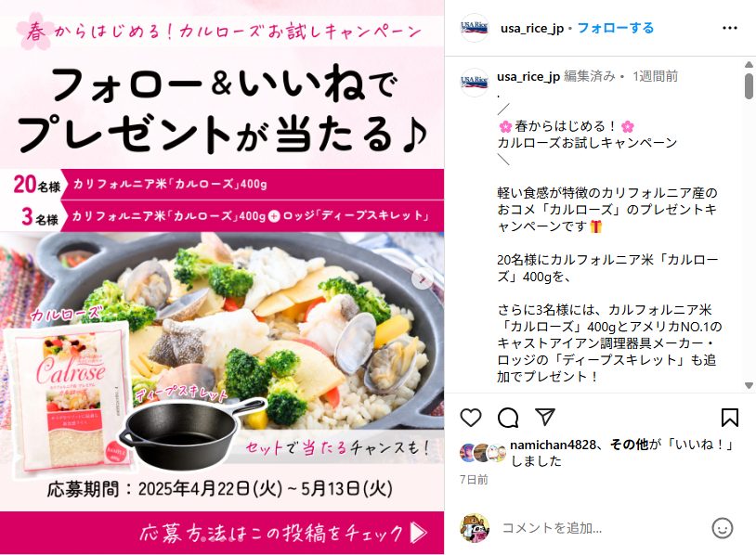Open the emoji picker smiley icon
Viewport: 756px width, 555px height.
[722, 528]
